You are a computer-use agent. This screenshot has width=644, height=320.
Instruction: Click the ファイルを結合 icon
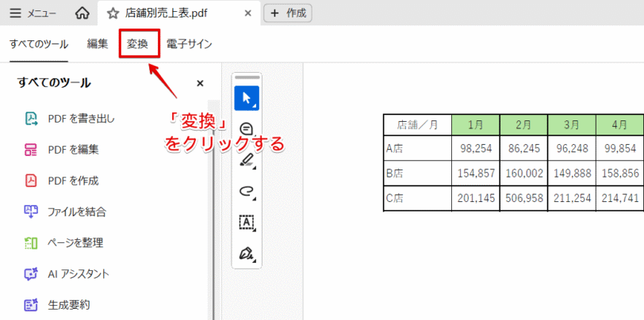31,211
